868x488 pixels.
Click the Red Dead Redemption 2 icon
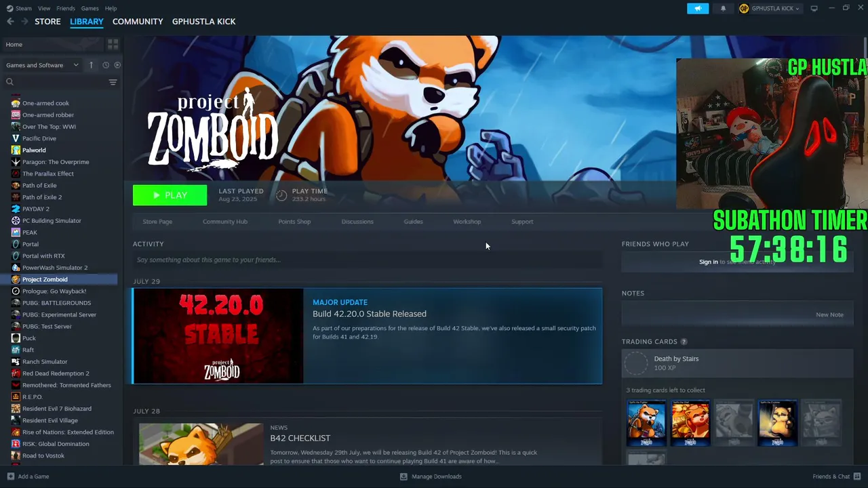(16, 373)
